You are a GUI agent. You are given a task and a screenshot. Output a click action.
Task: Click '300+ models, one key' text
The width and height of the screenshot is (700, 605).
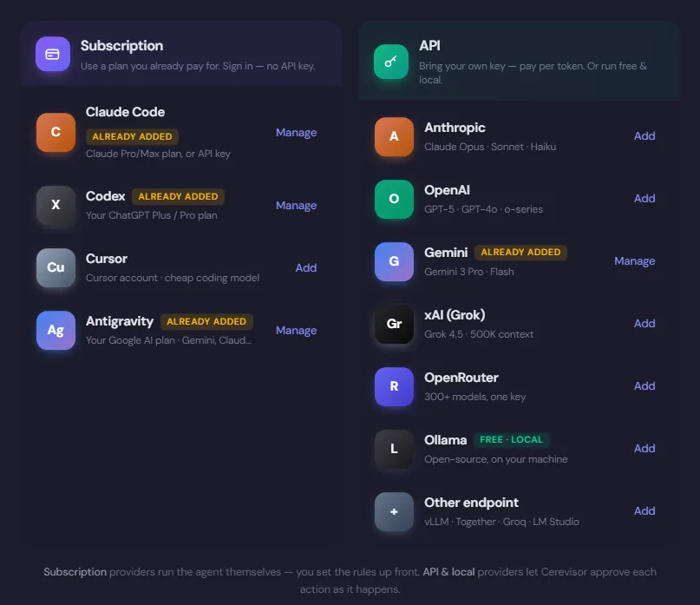coord(475,398)
